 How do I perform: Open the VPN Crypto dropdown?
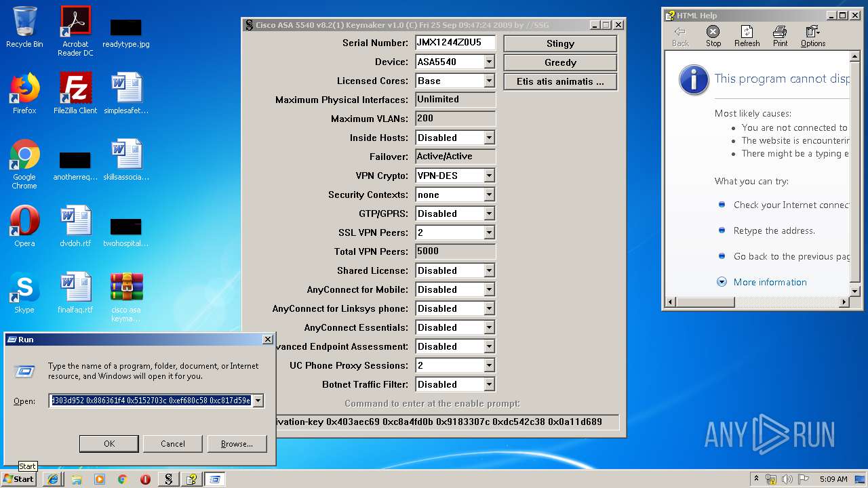click(489, 176)
